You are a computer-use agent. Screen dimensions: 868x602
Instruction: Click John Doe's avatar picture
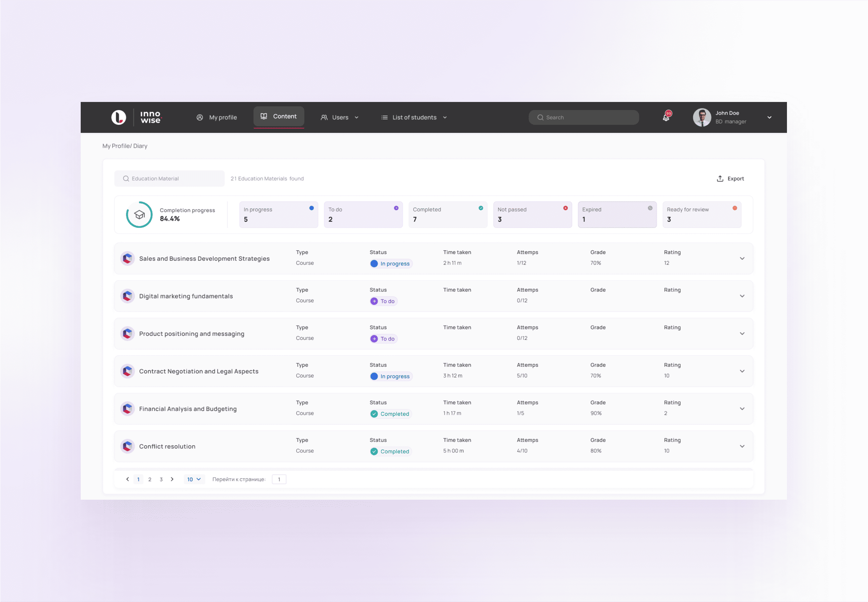click(702, 117)
